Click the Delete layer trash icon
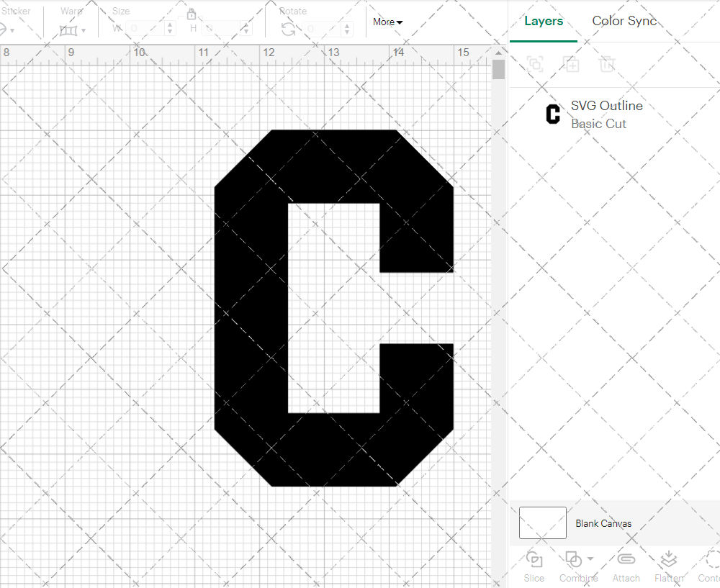The height and width of the screenshot is (588, 720). (x=606, y=64)
